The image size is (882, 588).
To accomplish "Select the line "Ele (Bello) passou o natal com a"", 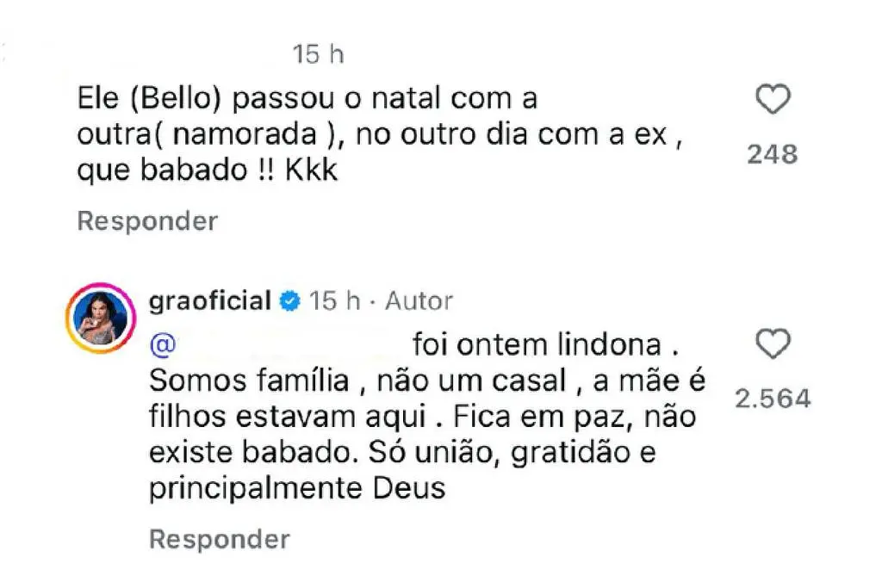I will click(307, 99).
